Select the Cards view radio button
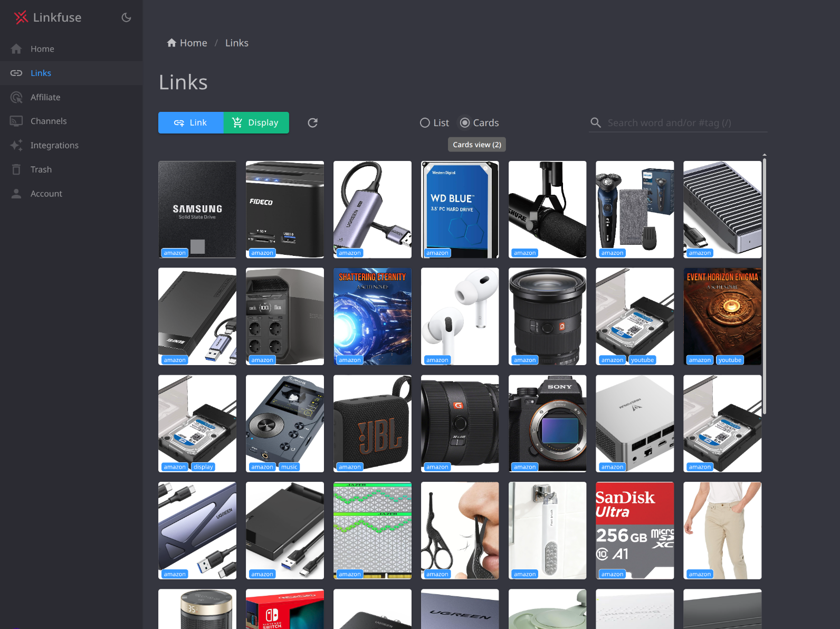This screenshot has height=629, width=840. (x=465, y=123)
